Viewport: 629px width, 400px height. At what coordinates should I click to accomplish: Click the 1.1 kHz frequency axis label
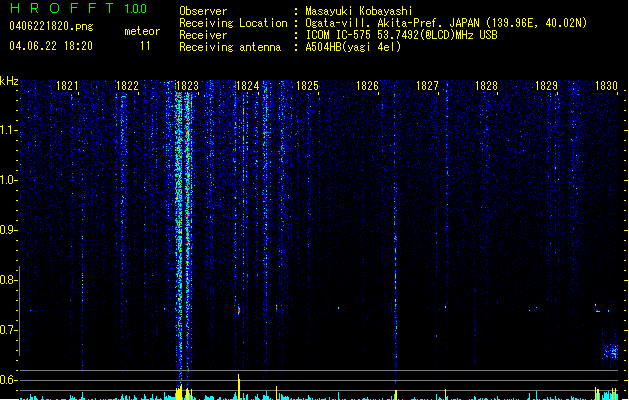9,131
